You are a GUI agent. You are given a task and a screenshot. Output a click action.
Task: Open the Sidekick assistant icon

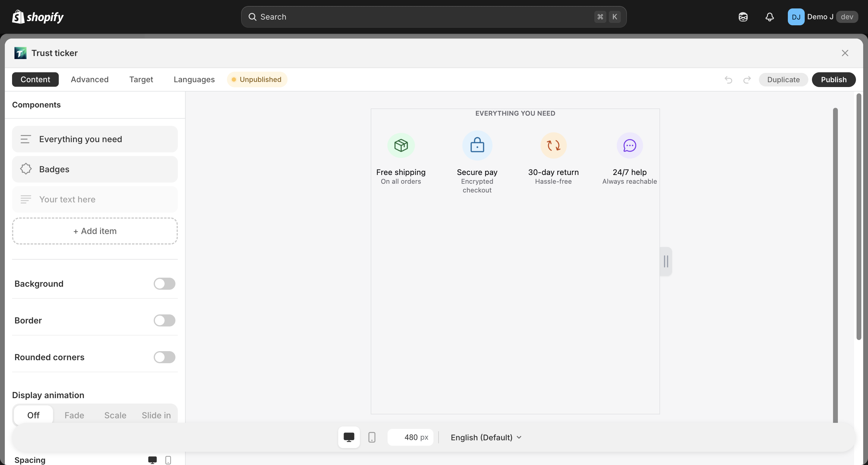[x=743, y=17]
